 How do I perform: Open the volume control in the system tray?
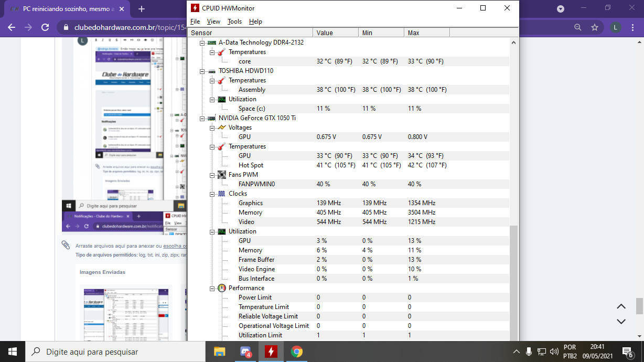tap(554, 352)
